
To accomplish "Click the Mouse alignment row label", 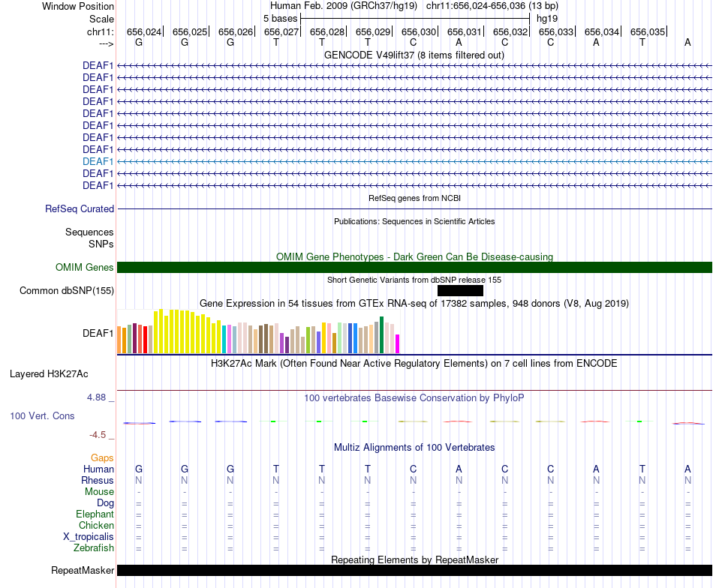I will pyautogui.click(x=99, y=492).
